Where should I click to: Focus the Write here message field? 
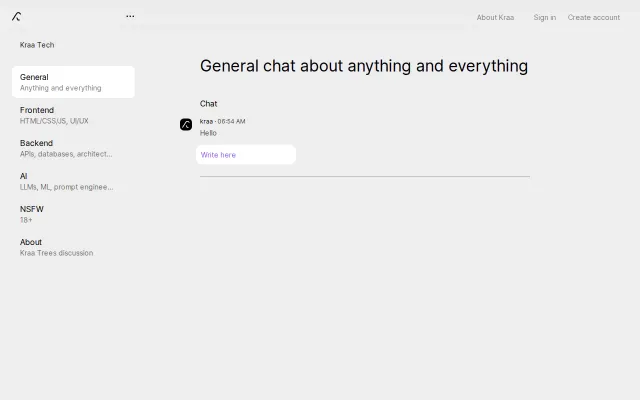point(246,155)
